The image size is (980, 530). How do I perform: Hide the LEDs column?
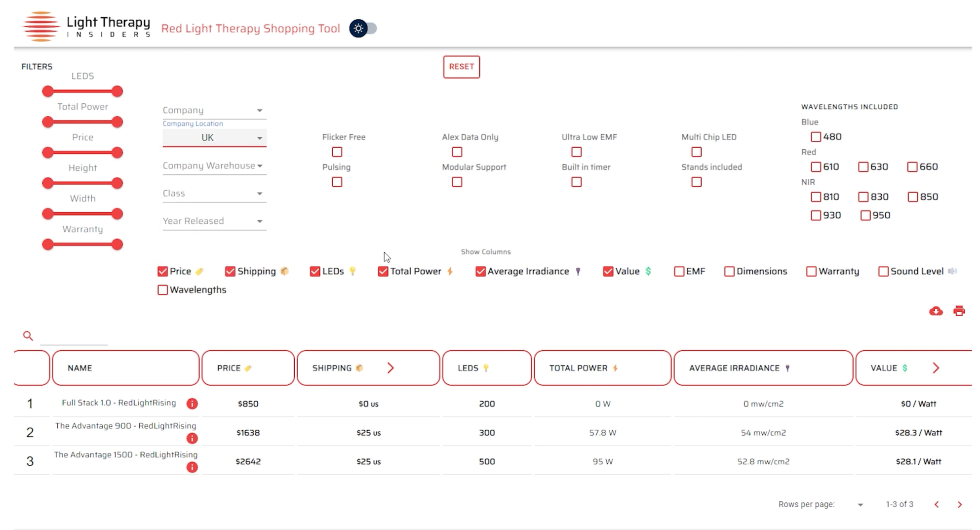click(315, 272)
